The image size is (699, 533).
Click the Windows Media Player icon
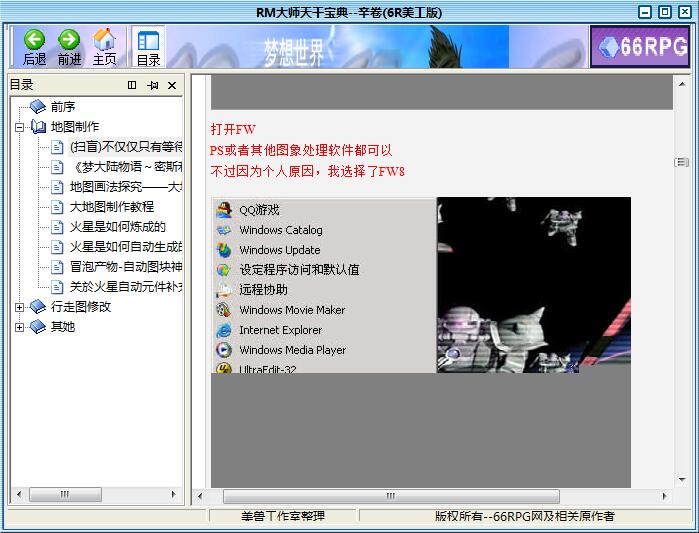click(224, 350)
